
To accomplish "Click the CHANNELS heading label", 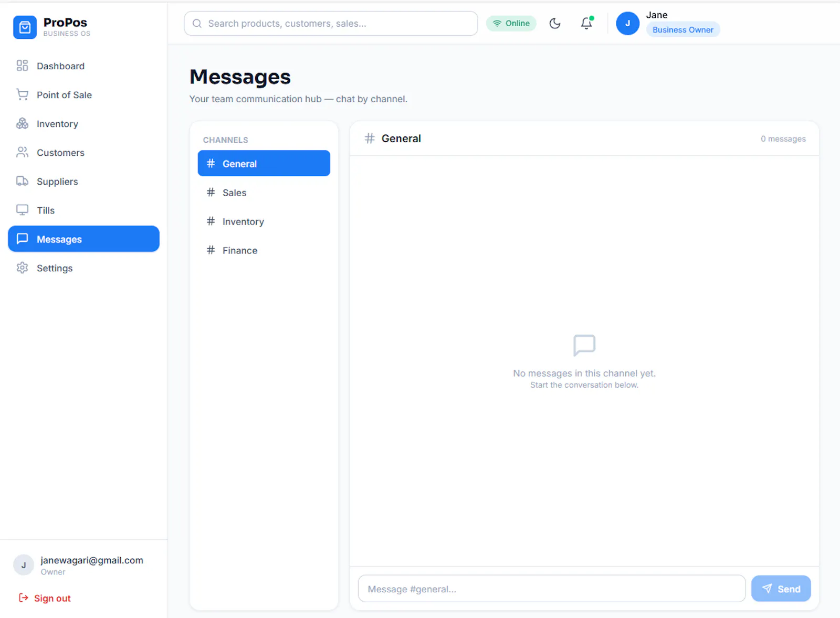I will pyautogui.click(x=226, y=140).
